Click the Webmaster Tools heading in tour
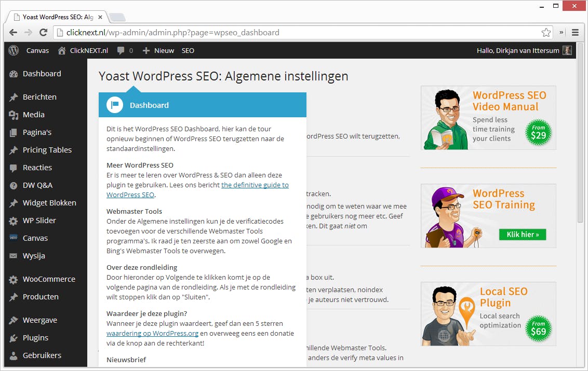Screen dimensions: 588x371 (x=134, y=211)
